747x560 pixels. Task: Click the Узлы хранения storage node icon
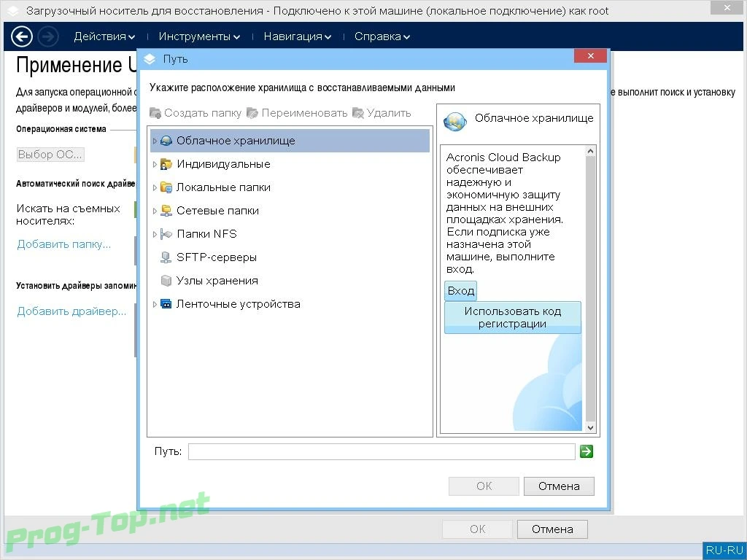tap(166, 281)
